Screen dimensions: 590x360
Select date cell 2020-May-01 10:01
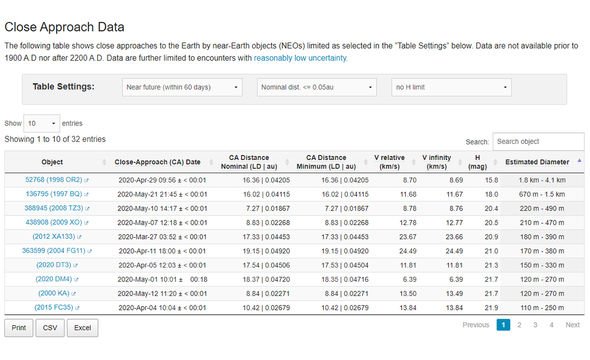162,279
